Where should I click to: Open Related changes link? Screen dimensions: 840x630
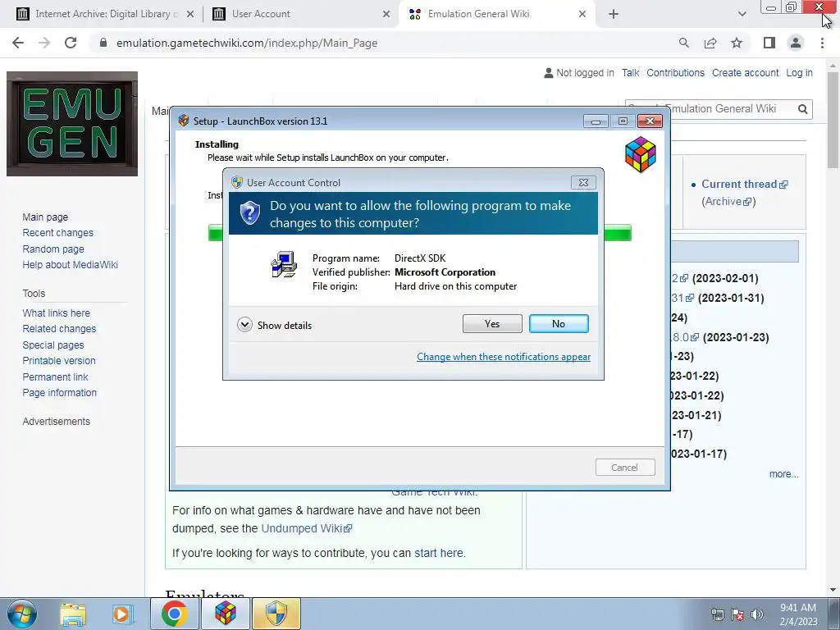[59, 329]
